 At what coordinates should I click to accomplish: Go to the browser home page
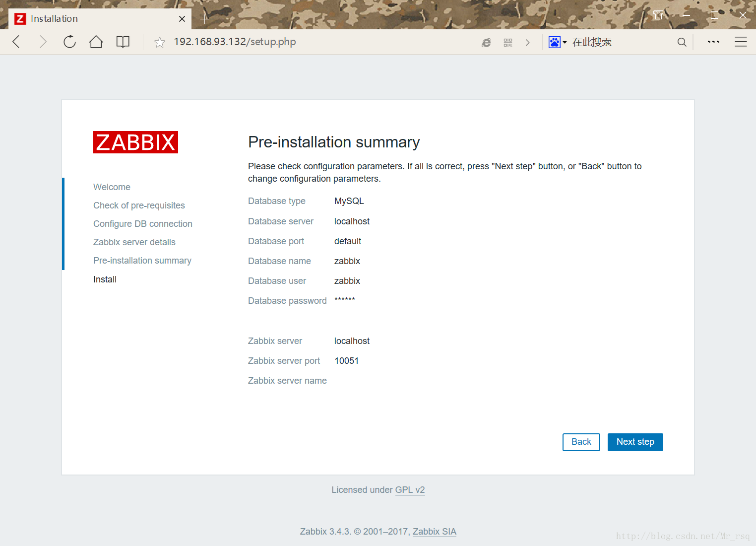coord(96,42)
